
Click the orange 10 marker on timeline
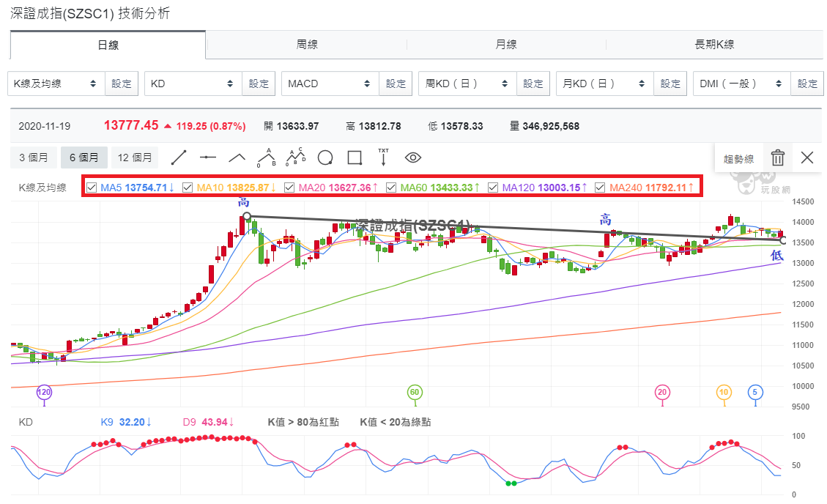click(724, 392)
